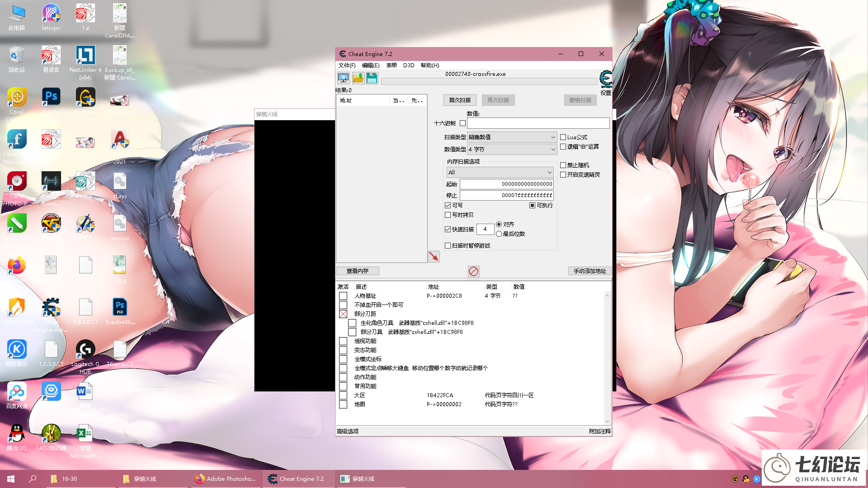The image size is (868, 488).
Task: Click fast scan alignment value field
Action: (485, 229)
